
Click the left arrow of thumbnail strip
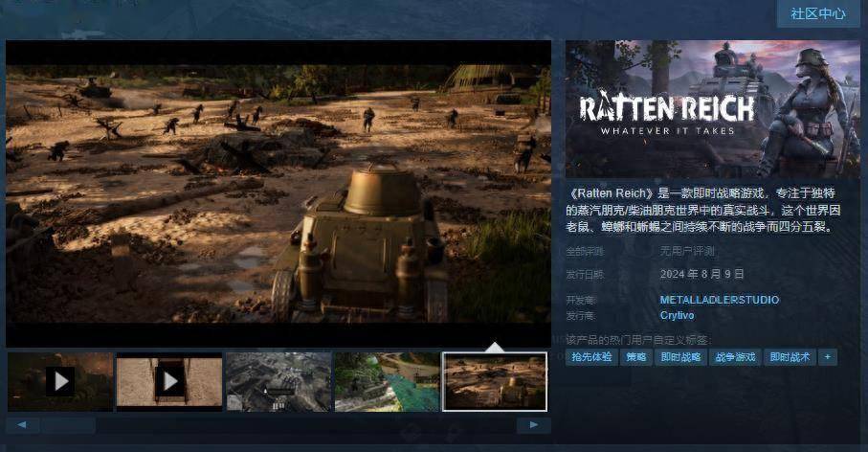[22, 425]
